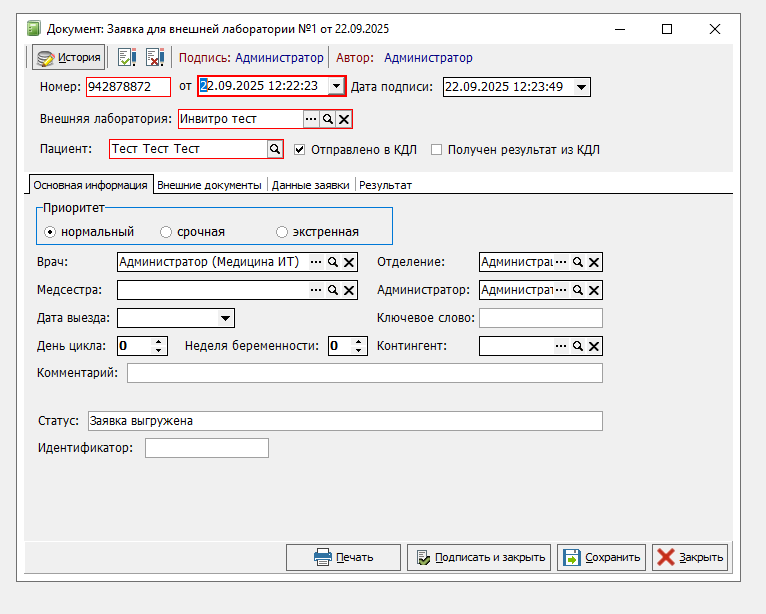Open ellipsis browse button for Врач field
The image size is (766, 614).
(x=317, y=262)
